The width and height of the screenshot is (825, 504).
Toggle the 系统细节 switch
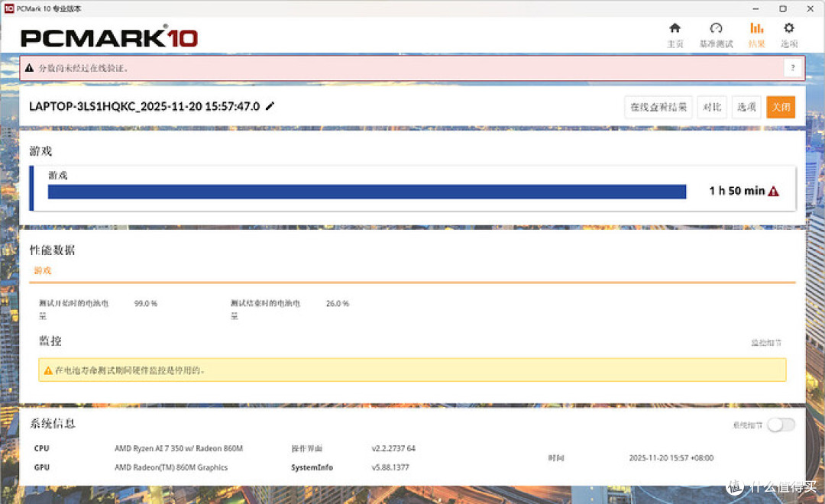pyautogui.click(x=780, y=425)
